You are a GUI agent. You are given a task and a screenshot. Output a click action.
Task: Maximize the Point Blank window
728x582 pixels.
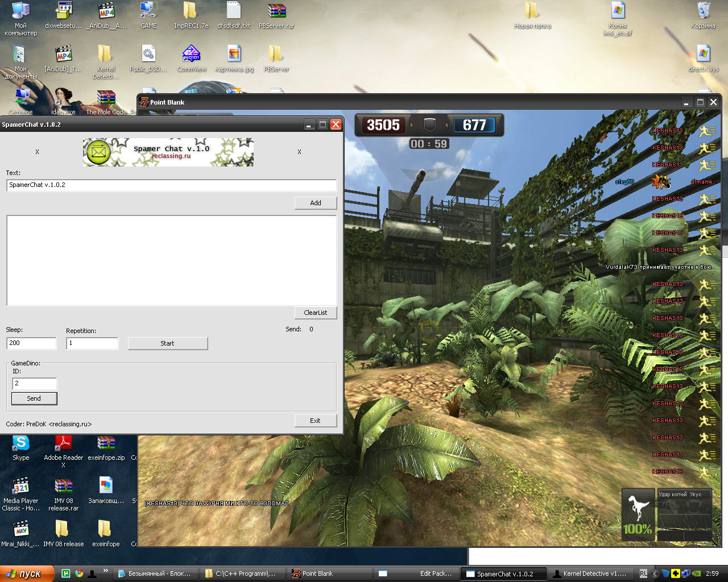[x=701, y=102]
